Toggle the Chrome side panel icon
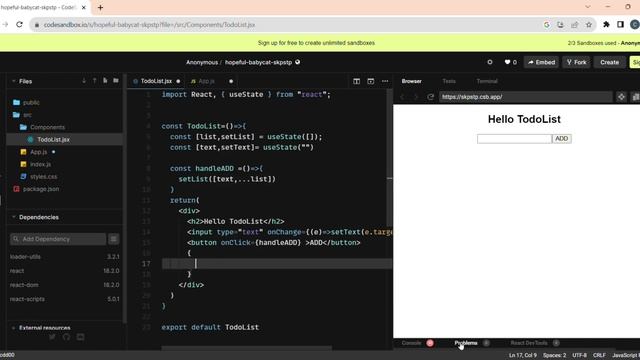 coord(620,25)
